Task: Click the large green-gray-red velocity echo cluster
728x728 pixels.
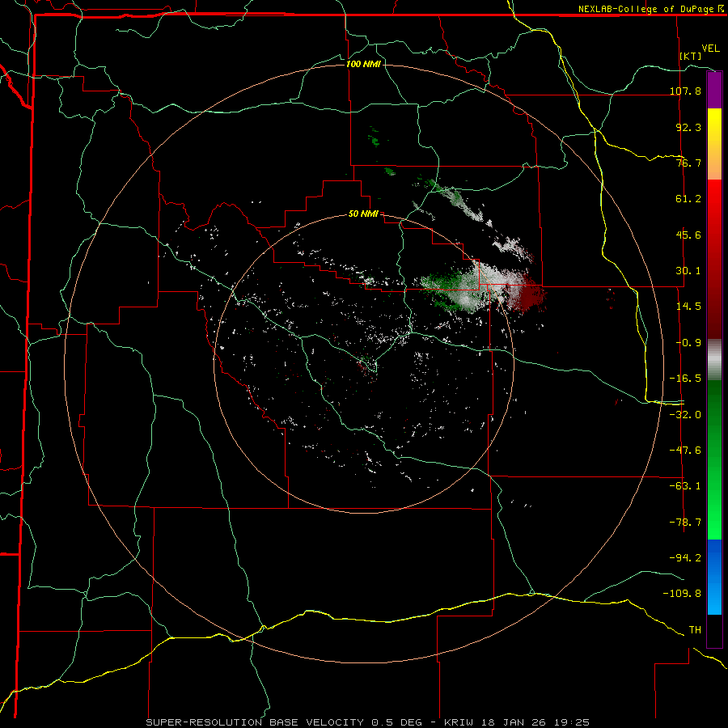Action: (483, 289)
